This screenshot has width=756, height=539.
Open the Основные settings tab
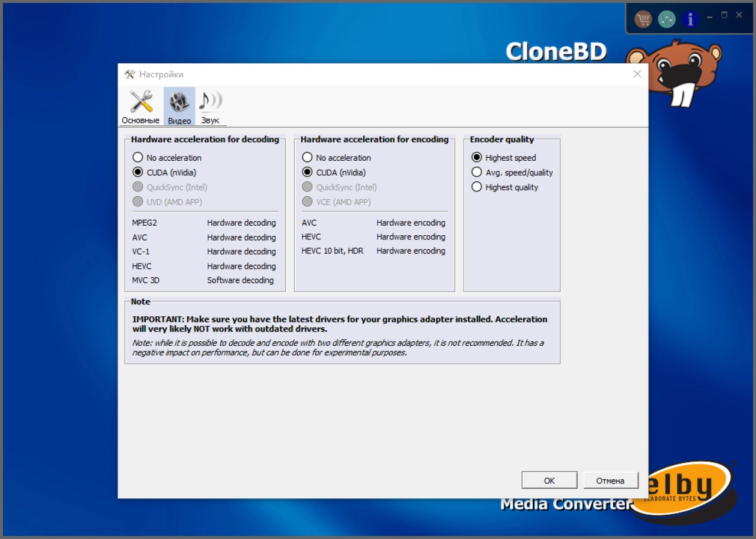141,107
